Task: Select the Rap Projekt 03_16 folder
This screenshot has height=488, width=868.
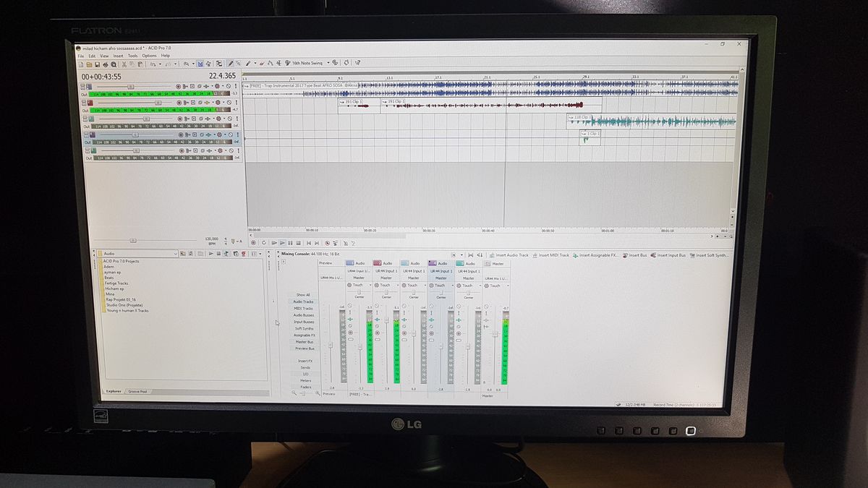Action: (x=119, y=299)
